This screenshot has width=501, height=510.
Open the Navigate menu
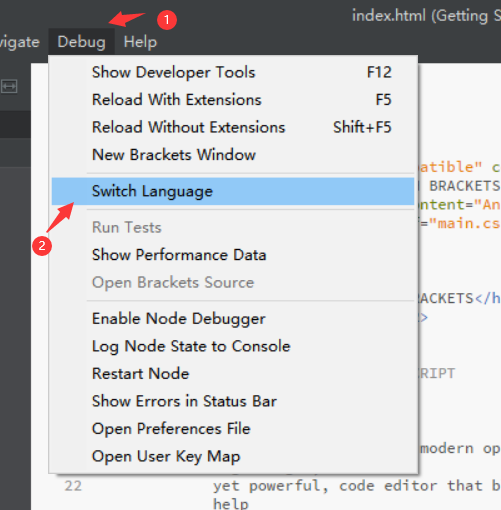pos(20,42)
